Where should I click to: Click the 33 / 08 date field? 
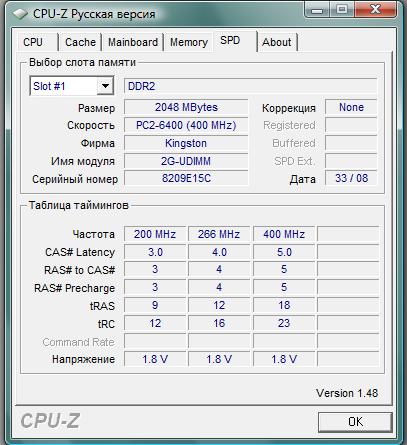pyautogui.click(x=351, y=178)
